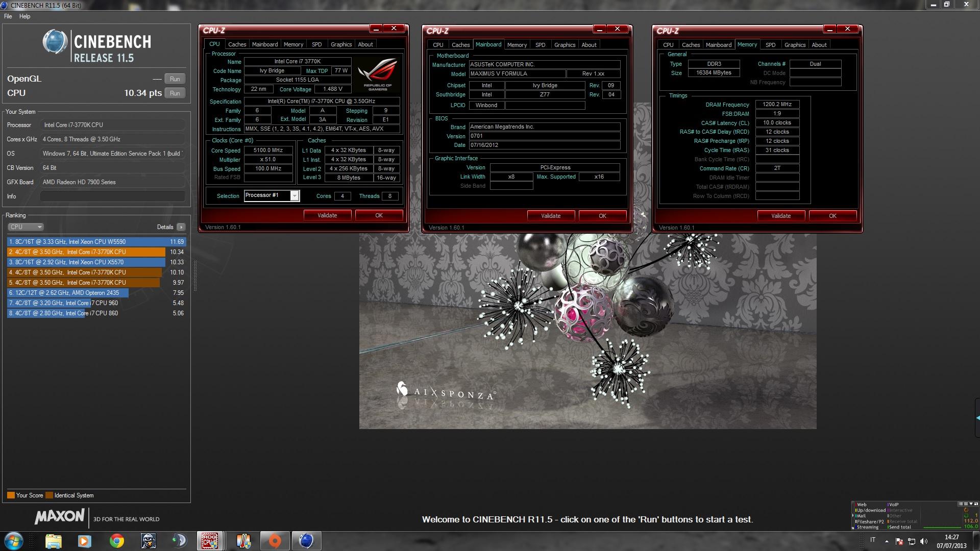Switch to ROG CPU-Z taskbar button
Viewport: 980px width, 551px height.
[x=210, y=541]
